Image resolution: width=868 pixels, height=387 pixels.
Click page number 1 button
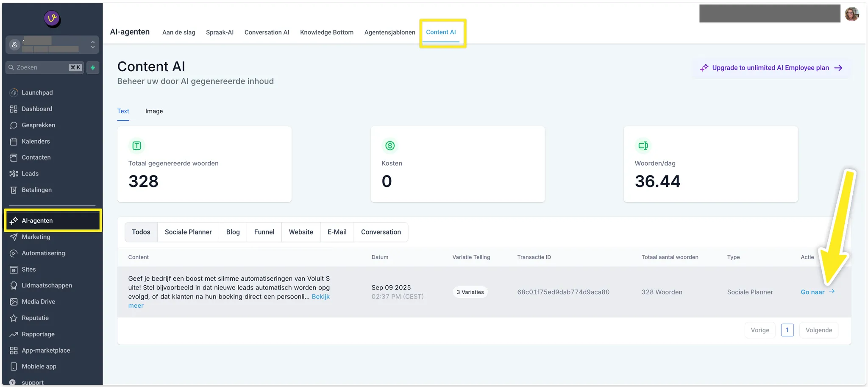coord(787,330)
